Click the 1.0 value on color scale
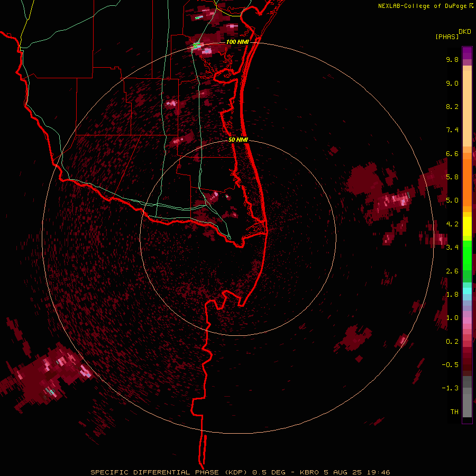This screenshot has width=476, height=476. [x=452, y=318]
